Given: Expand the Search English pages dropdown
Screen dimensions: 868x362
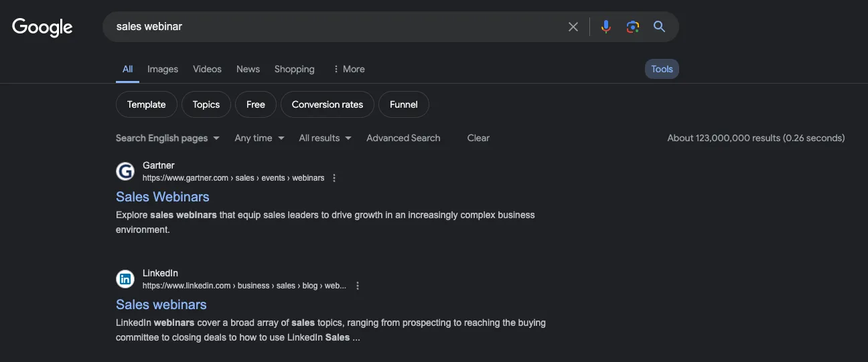Looking at the screenshot, I should pyautogui.click(x=167, y=138).
